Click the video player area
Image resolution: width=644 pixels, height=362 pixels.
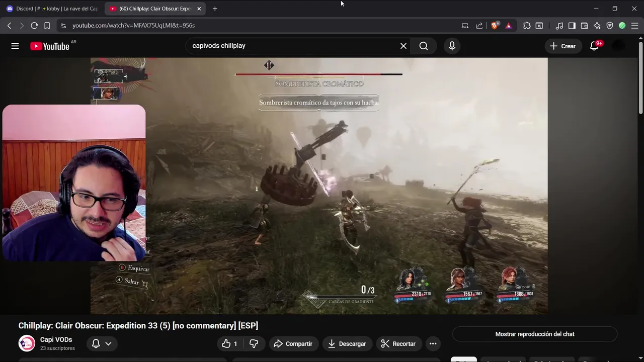point(319,186)
